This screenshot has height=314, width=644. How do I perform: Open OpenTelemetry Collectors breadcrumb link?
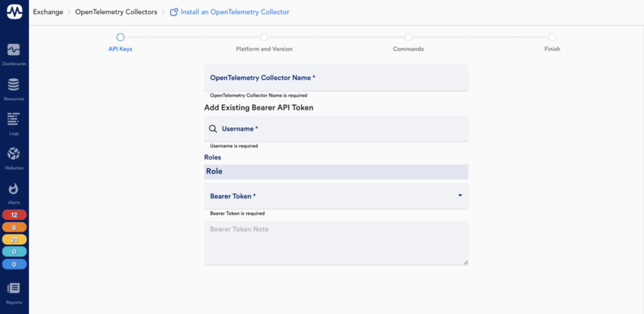[x=116, y=12]
